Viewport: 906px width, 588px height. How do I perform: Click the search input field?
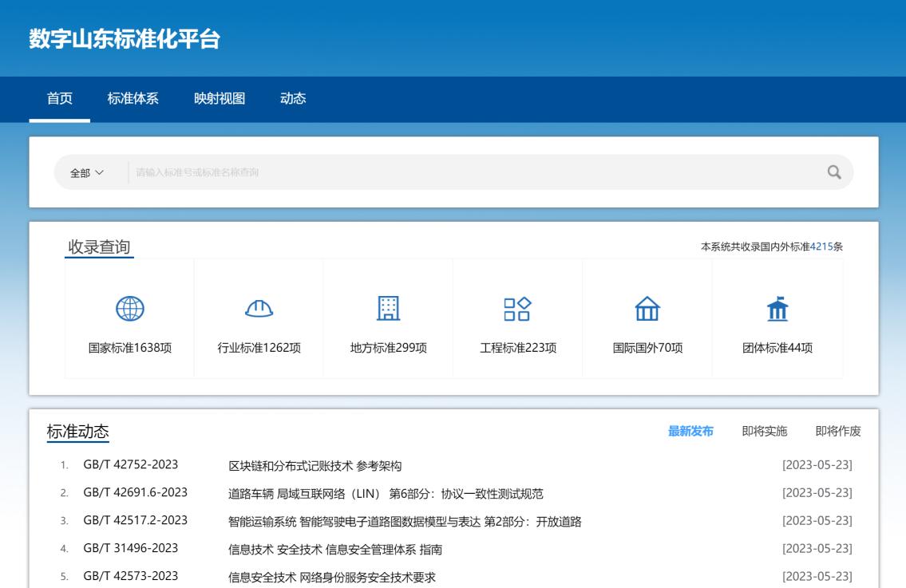tap(399, 172)
